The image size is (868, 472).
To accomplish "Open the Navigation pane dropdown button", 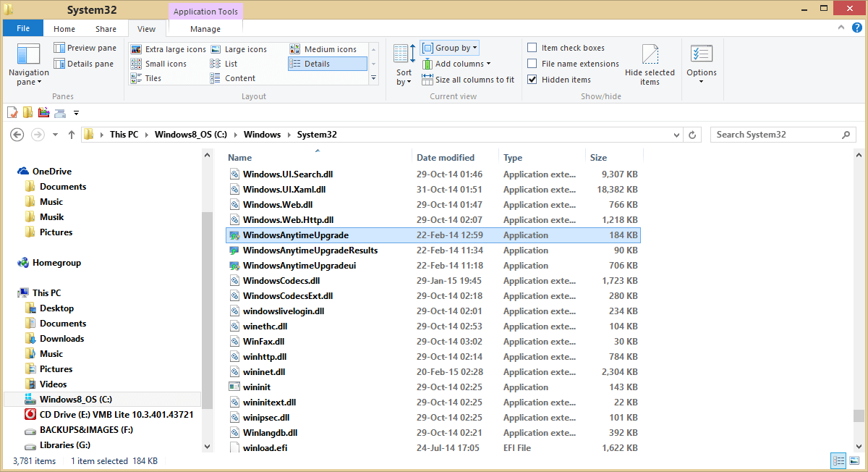I will [29, 65].
